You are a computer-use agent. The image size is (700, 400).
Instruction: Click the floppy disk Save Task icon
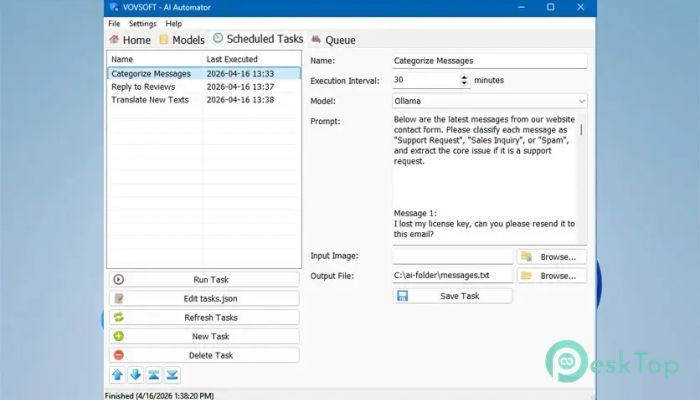403,296
